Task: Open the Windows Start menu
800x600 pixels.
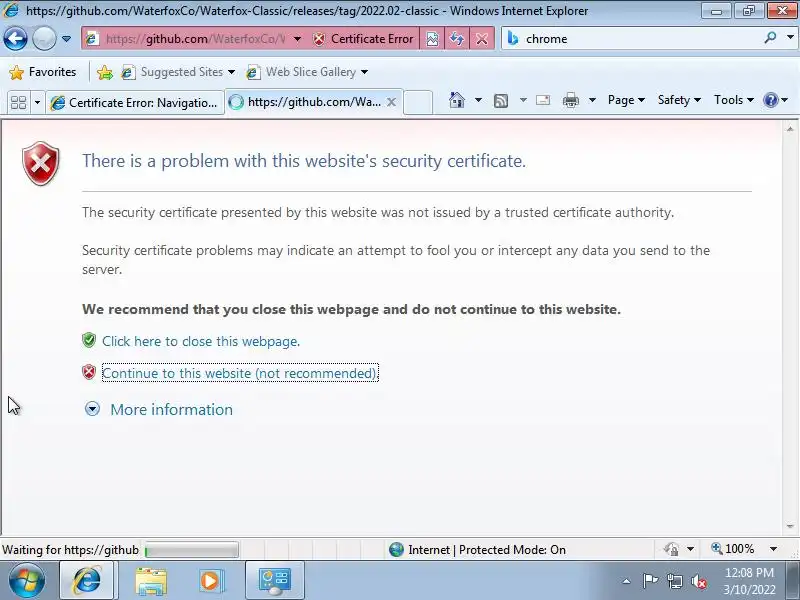Action: click(27, 580)
